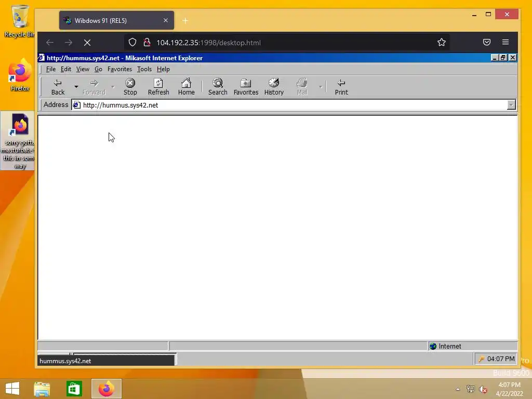Open Firefox hamburger application menu

pyautogui.click(x=506, y=42)
